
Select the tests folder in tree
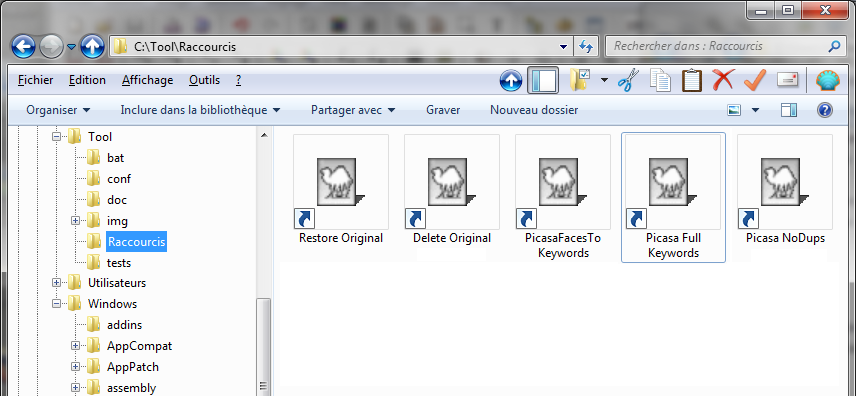(119, 263)
